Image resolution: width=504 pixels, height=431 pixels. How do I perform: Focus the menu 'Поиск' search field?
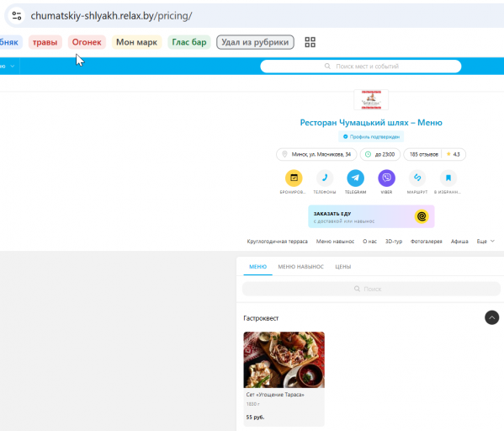[x=371, y=289]
